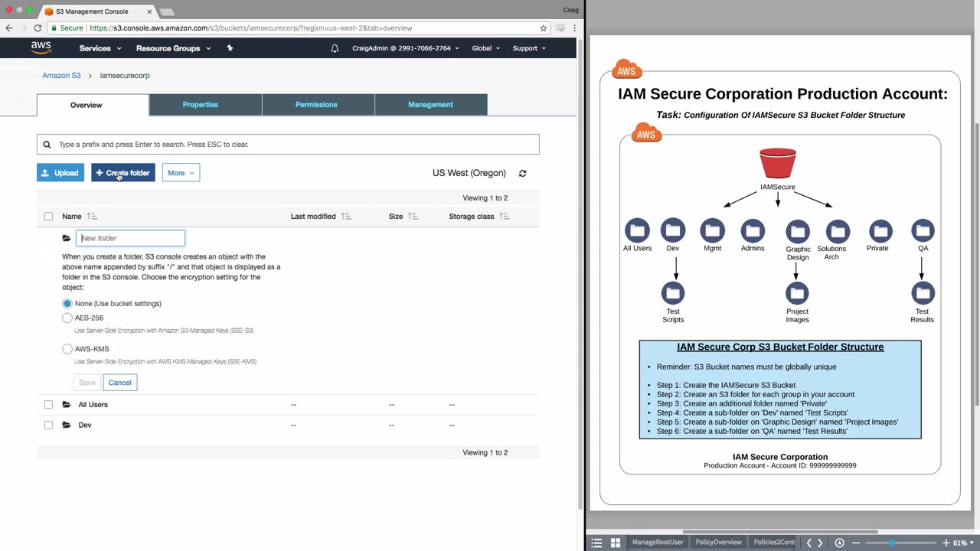This screenshot has height=551, width=980.
Task: Focus the prefix search field
Action: pos(288,144)
